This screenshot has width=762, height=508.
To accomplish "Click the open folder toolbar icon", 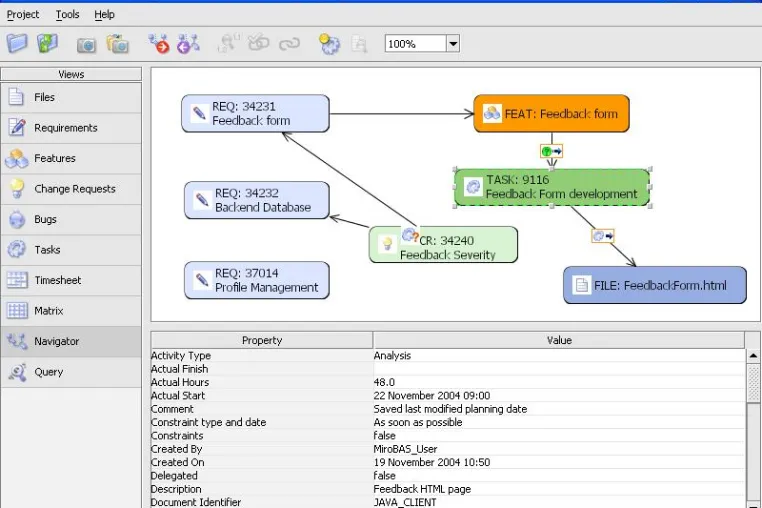I will (x=17, y=44).
